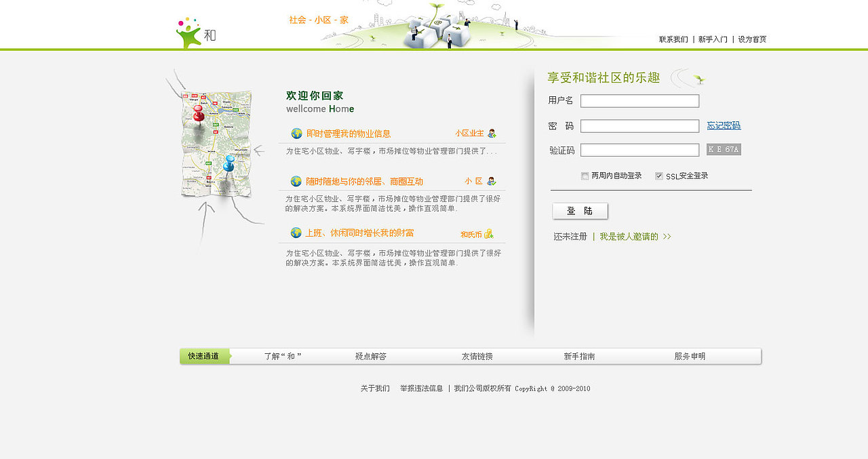Click the 登陆 login button
The height and width of the screenshot is (459, 868).
[x=580, y=211]
